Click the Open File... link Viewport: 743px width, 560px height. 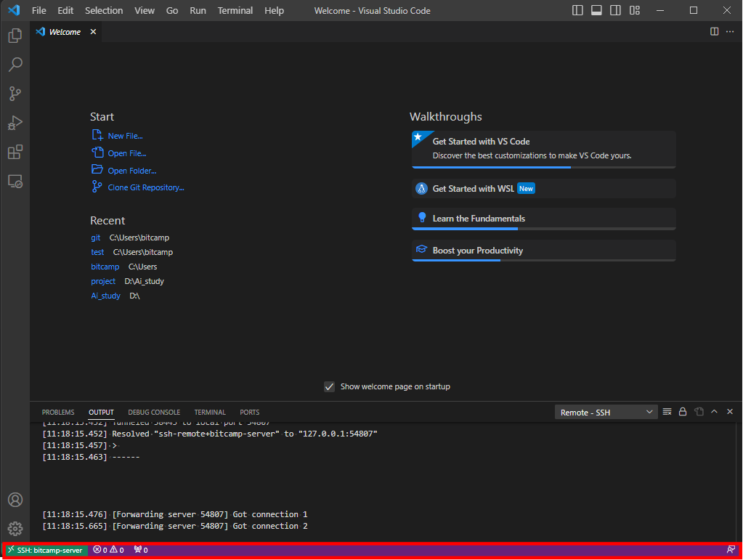(x=127, y=153)
